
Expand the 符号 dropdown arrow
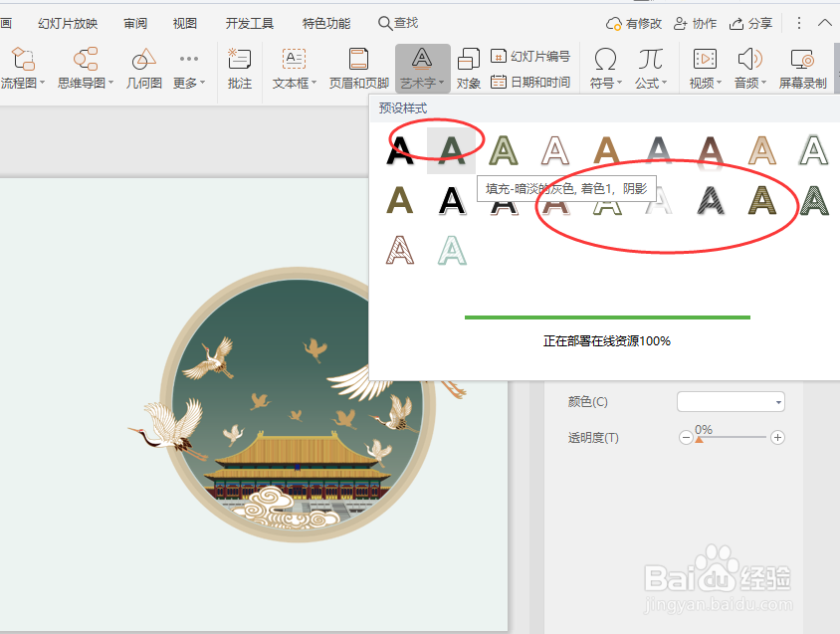click(619, 83)
